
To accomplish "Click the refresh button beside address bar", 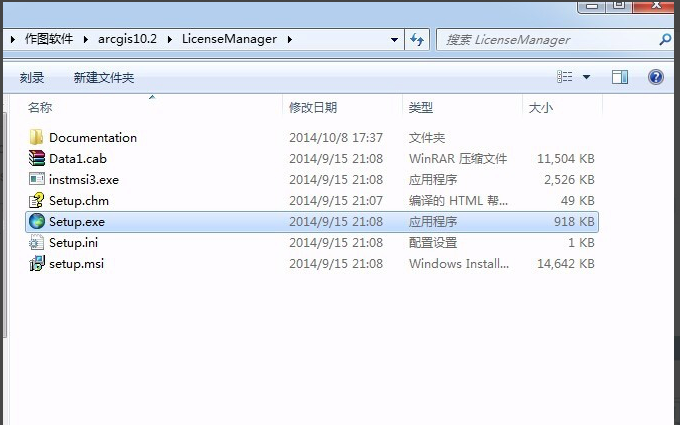I will [417, 39].
